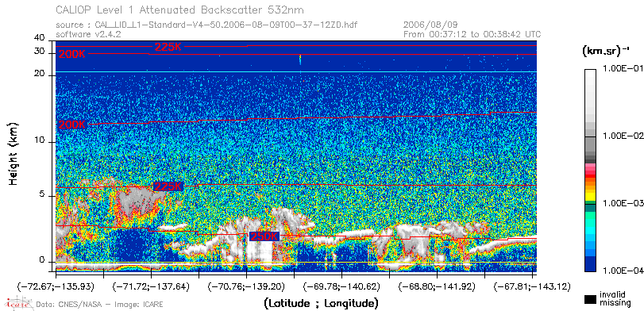Click the 'Height (km)' axis label
This screenshot has height=311, width=644.
[13, 153]
